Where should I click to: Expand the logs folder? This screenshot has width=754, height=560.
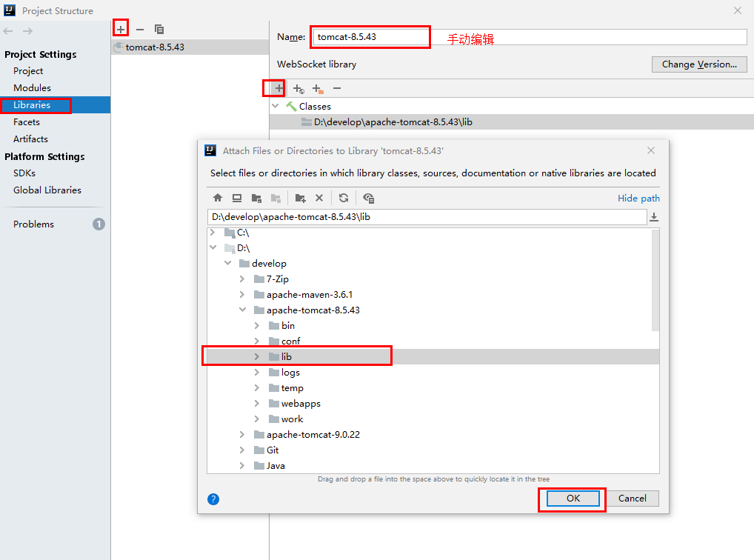[257, 373]
